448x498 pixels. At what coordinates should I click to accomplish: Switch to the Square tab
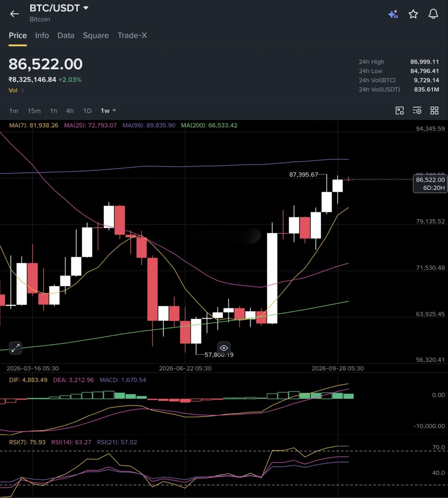(96, 36)
